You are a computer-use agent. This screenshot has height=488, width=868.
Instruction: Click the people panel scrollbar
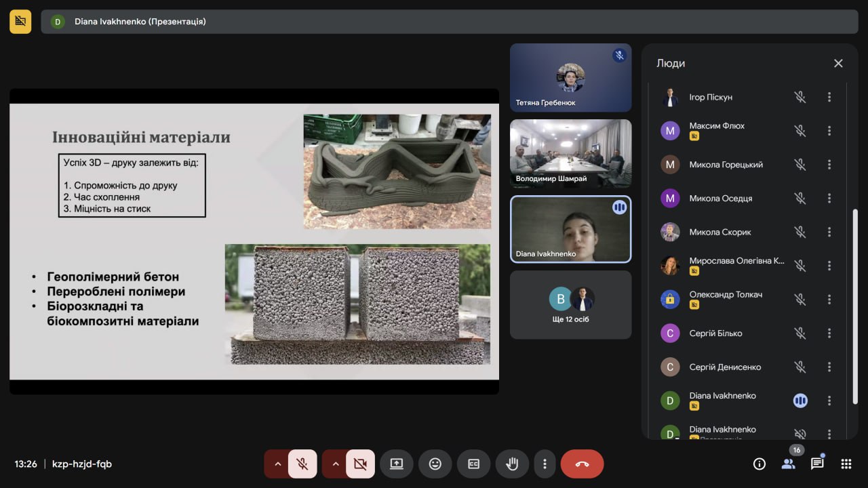click(854, 305)
